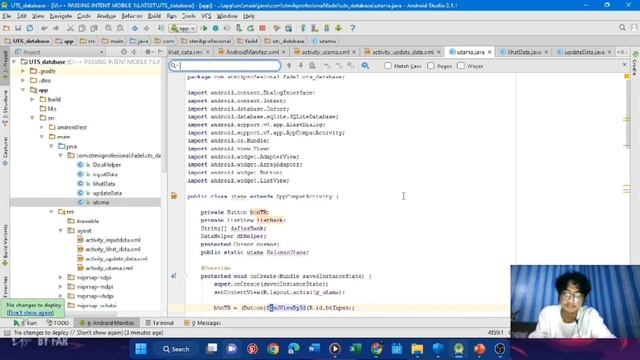Screen dimensions: 640x360
Task: Click the Undo arrow icon
Action: [x=44, y=28]
